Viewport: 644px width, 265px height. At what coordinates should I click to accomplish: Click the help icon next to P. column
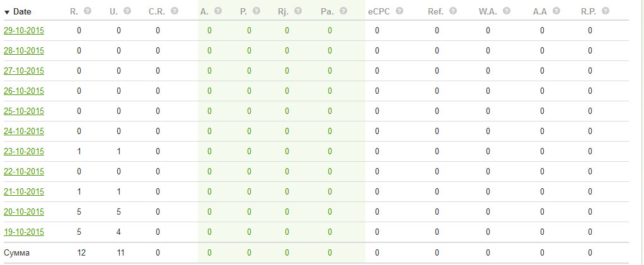point(257,11)
